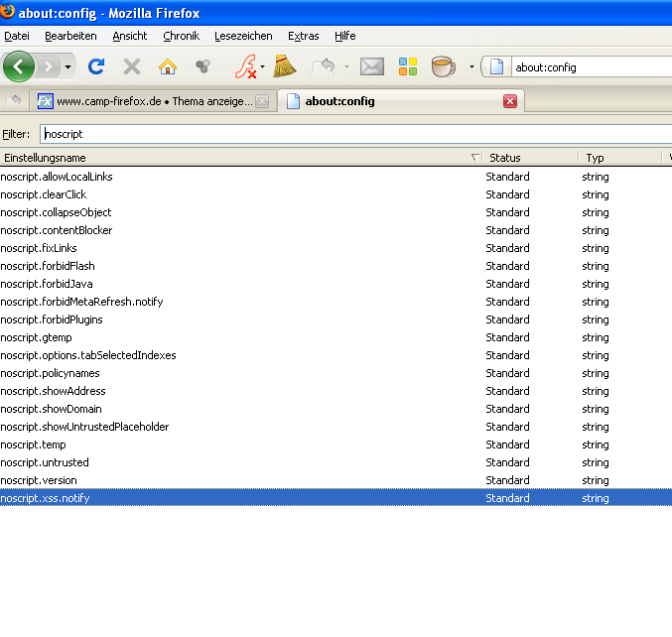This screenshot has height=637, width=672.
Task: Click the colorful four-squares toolbar icon
Action: pos(408,66)
